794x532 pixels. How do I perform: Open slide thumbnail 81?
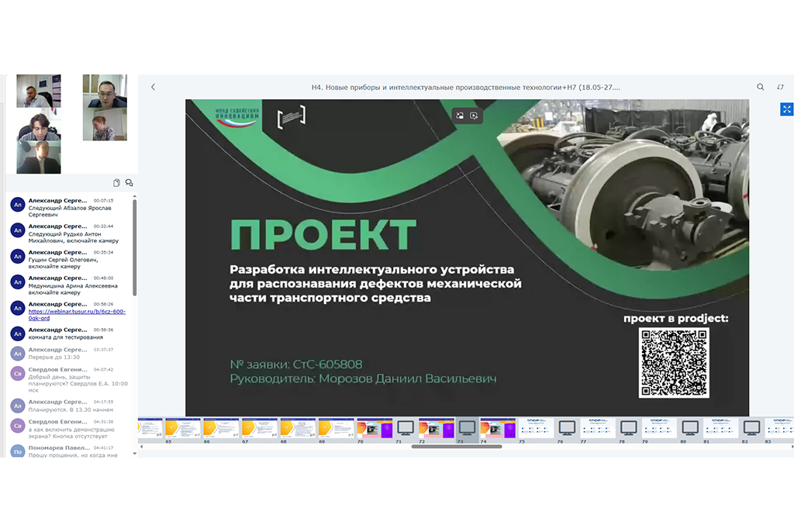(x=721, y=428)
